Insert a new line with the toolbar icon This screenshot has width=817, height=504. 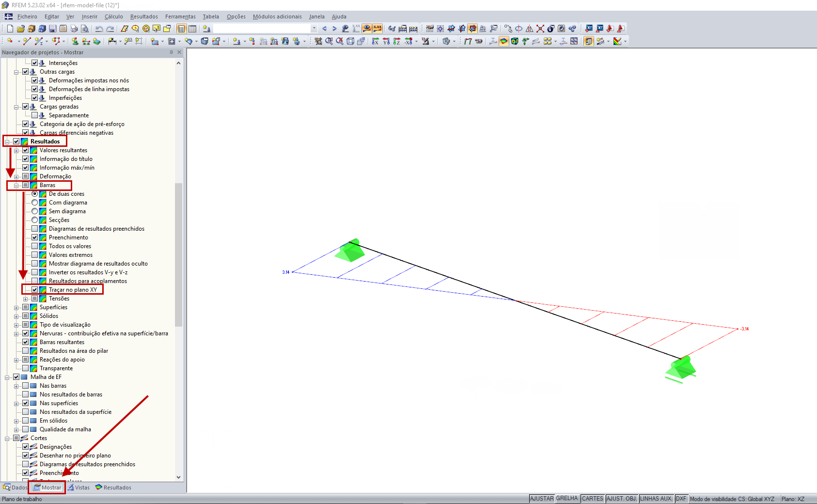click(x=27, y=41)
